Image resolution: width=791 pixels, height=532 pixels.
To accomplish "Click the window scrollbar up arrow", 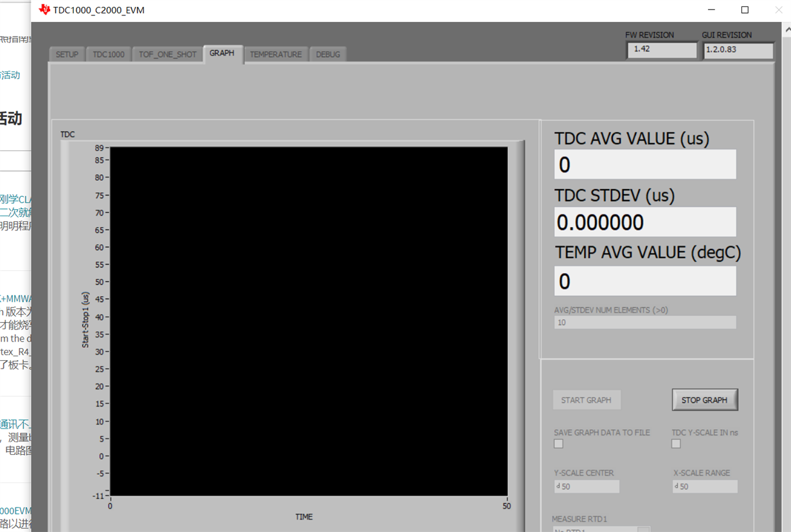I will click(786, 29).
